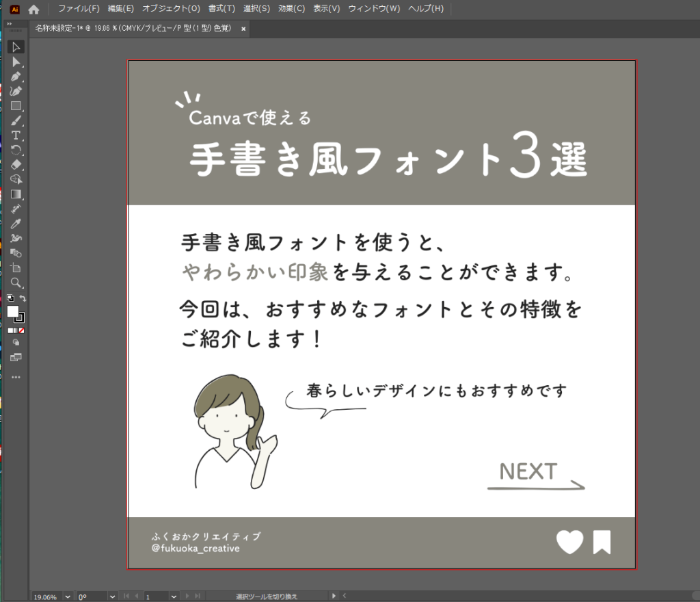Select the Blend tool

click(16, 253)
